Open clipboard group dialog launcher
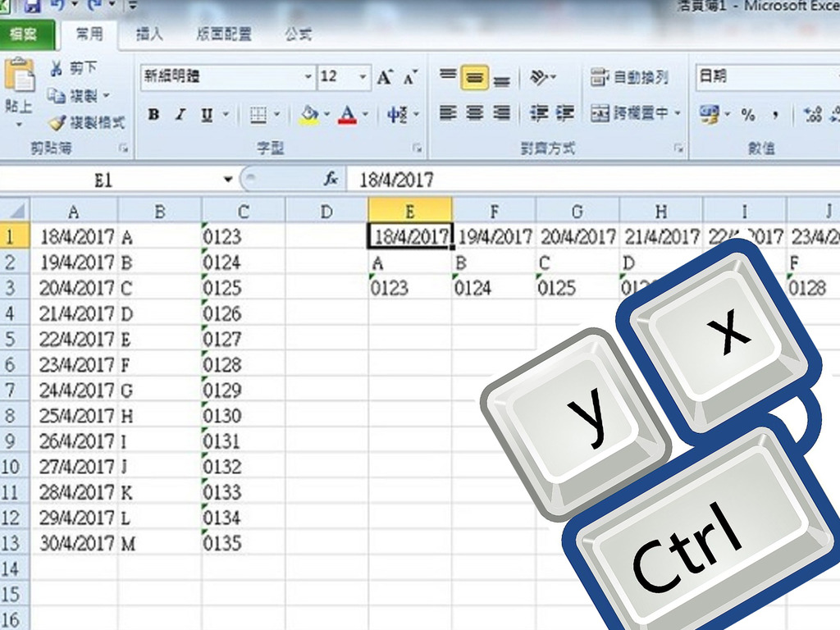The image size is (840, 630). click(x=124, y=148)
